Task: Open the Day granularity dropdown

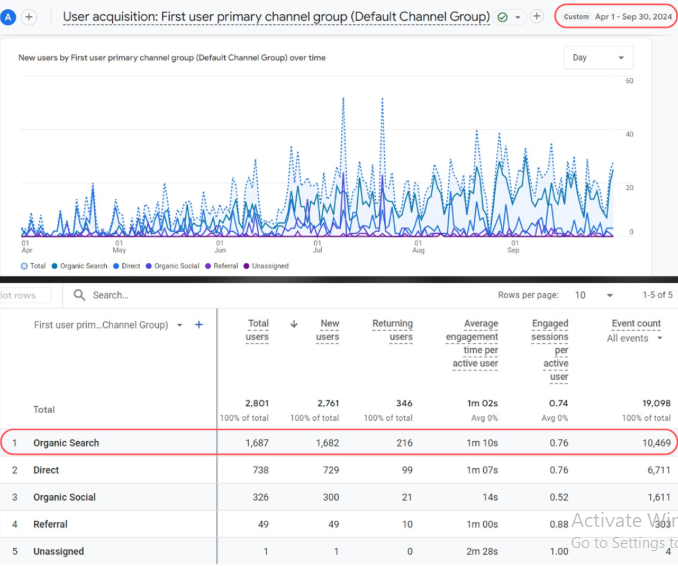Action: pyautogui.click(x=597, y=58)
